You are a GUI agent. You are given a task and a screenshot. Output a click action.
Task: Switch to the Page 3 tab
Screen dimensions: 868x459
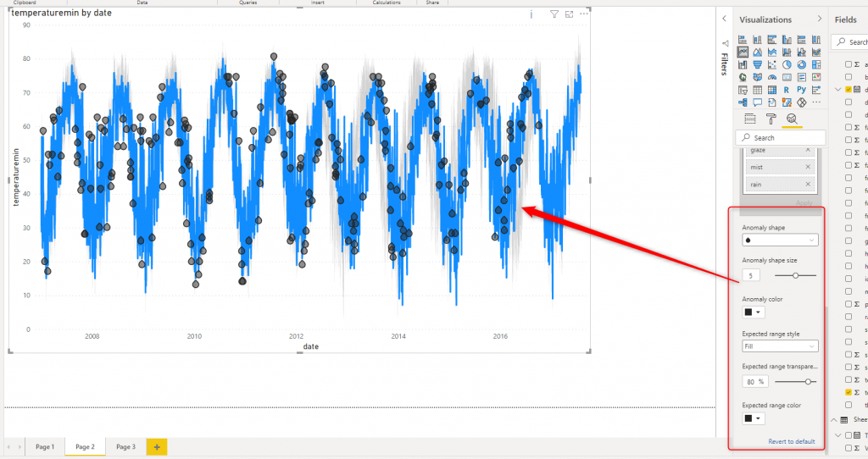pyautogui.click(x=125, y=446)
